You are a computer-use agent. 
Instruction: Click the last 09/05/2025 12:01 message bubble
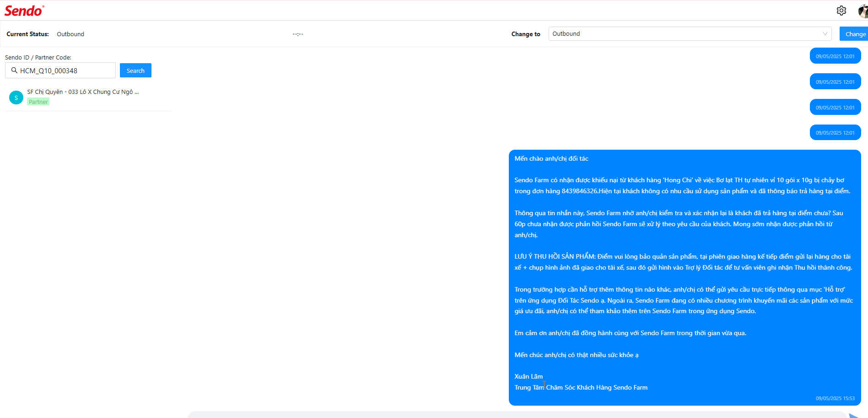click(x=835, y=132)
